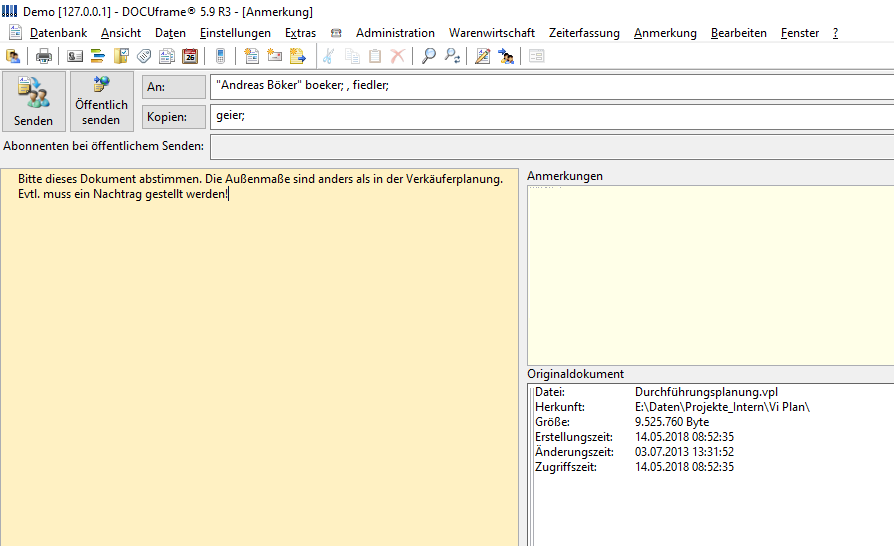This screenshot has width=894, height=546.
Task: Click the An: recipients button
Action: coord(174,87)
